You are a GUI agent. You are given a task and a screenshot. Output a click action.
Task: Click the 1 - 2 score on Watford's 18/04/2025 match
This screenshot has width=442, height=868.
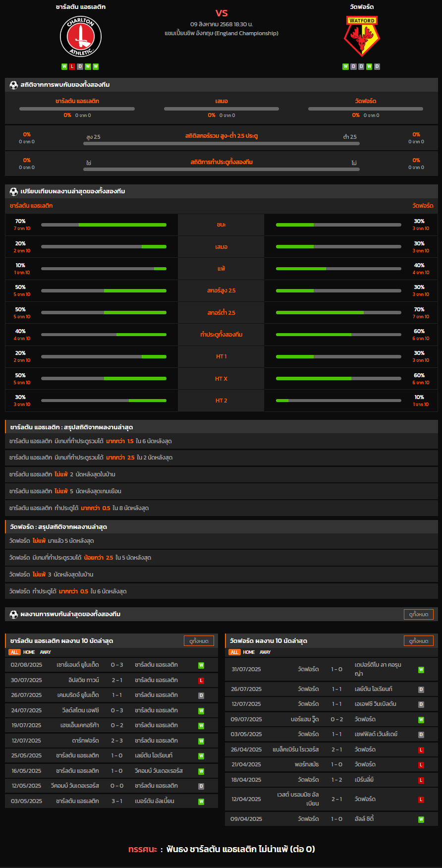pyautogui.click(x=337, y=780)
